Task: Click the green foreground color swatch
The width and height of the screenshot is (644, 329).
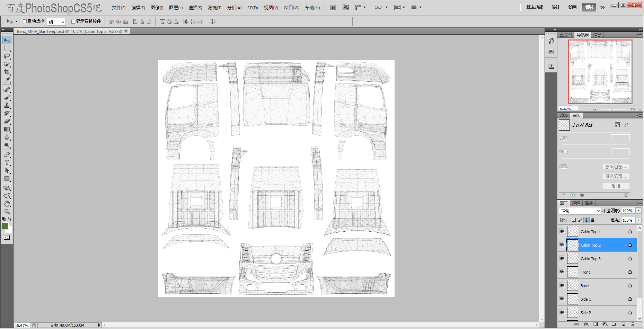Action: pyautogui.click(x=5, y=226)
